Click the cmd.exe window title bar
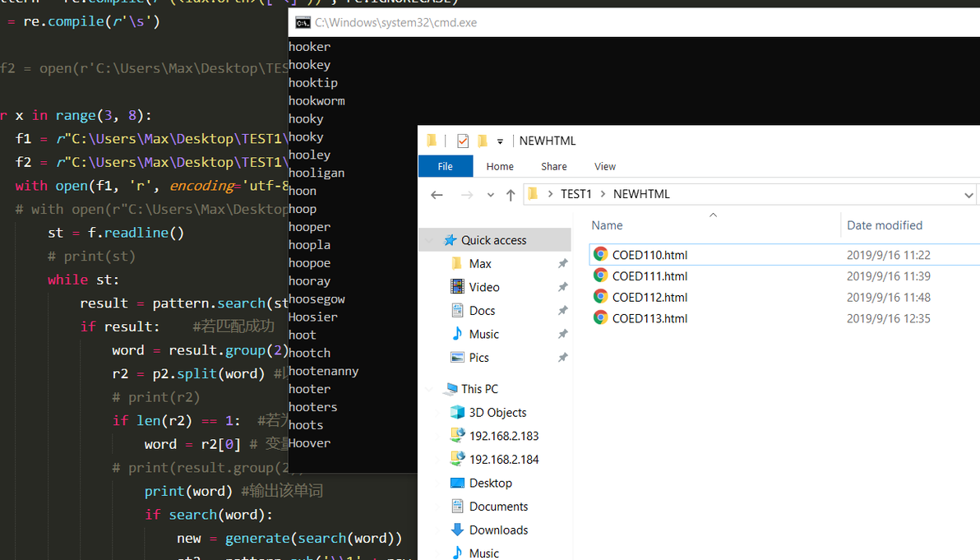 click(634, 22)
